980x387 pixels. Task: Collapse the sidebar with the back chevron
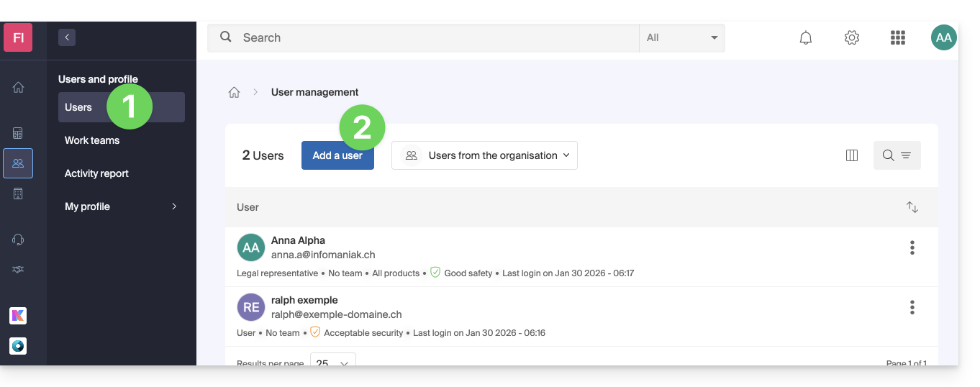coord(67,37)
